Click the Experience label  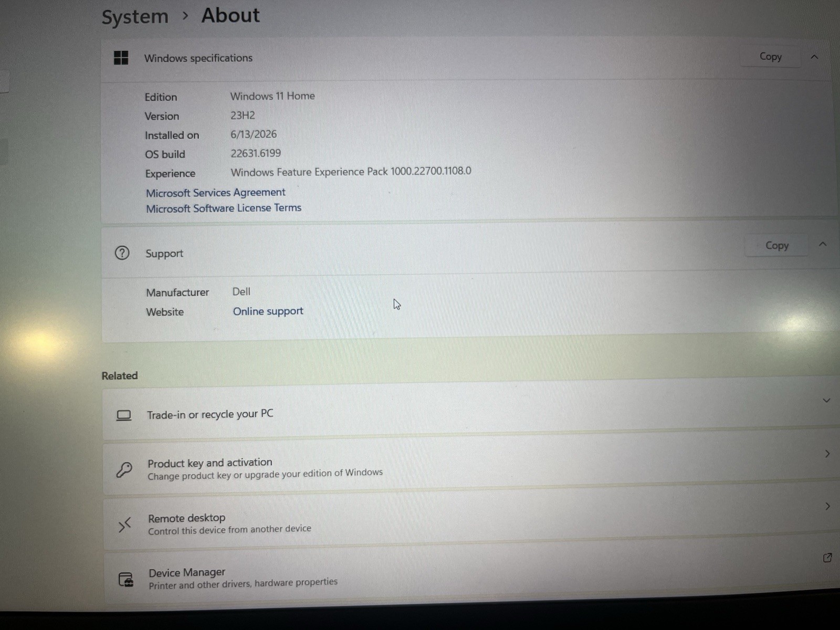(x=170, y=174)
